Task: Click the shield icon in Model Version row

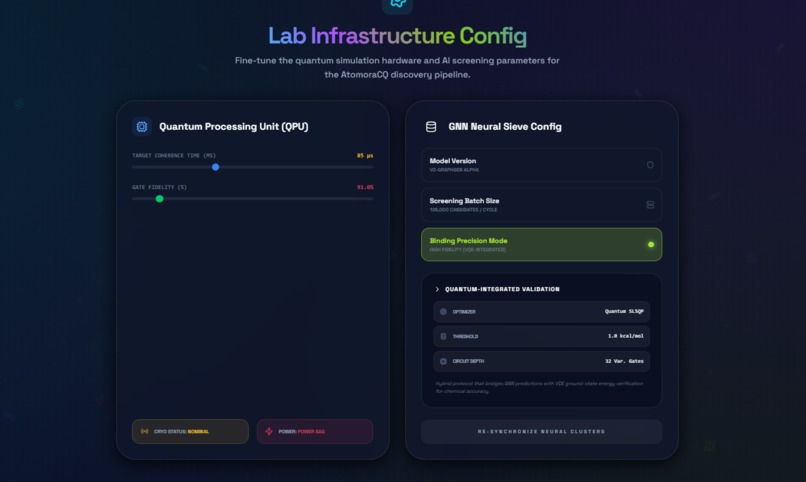Action: point(650,165)
